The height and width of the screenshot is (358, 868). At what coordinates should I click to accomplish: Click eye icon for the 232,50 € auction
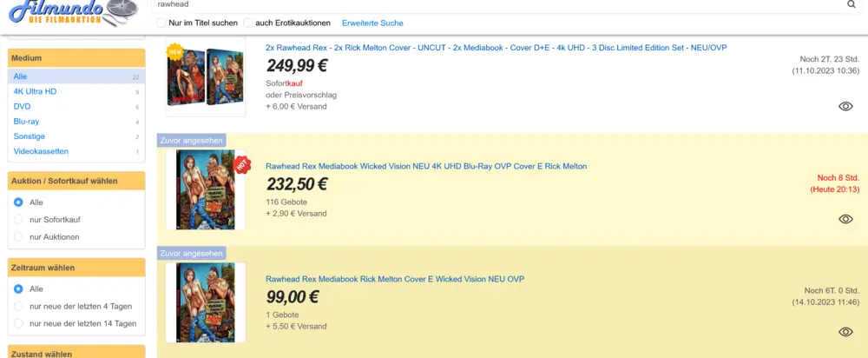(x=845, y=219)
